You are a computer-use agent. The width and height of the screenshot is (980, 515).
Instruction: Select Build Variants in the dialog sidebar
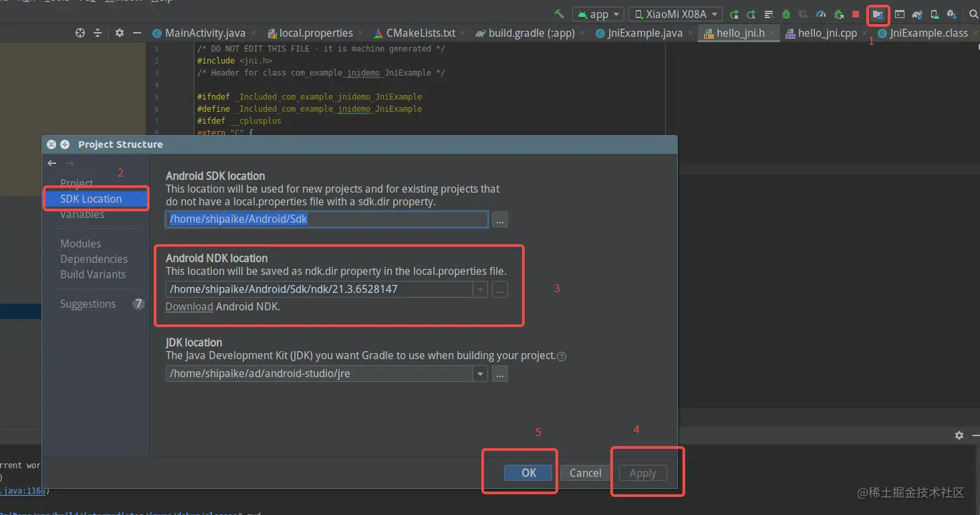coord(93,274)
